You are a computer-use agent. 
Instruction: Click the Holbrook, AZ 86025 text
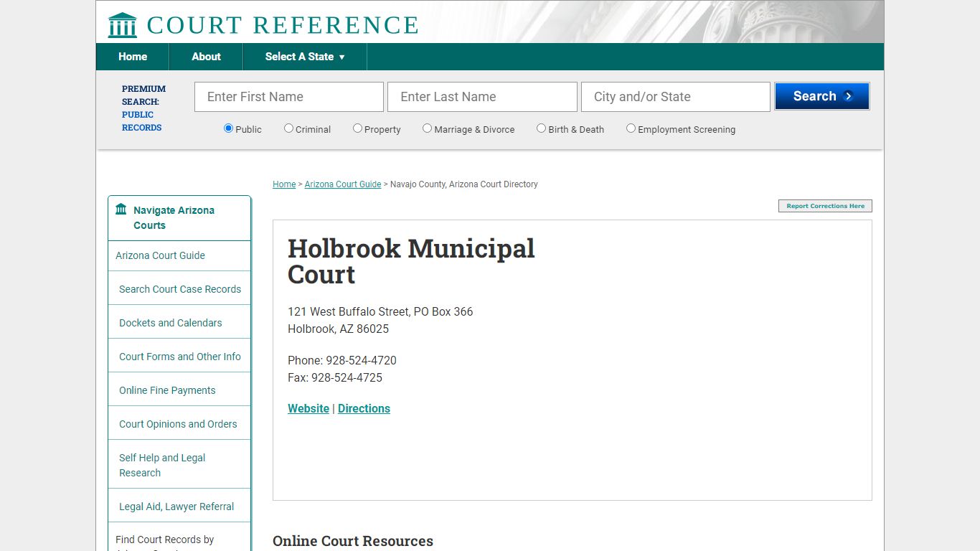(x=338, y=329)
